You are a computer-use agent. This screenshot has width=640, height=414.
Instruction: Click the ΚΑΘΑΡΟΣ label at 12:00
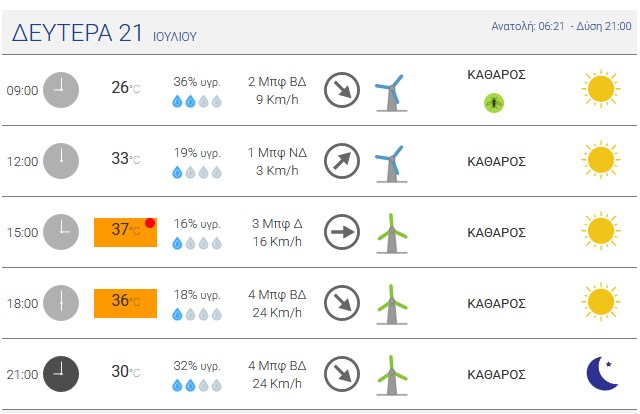coord(496,162)
